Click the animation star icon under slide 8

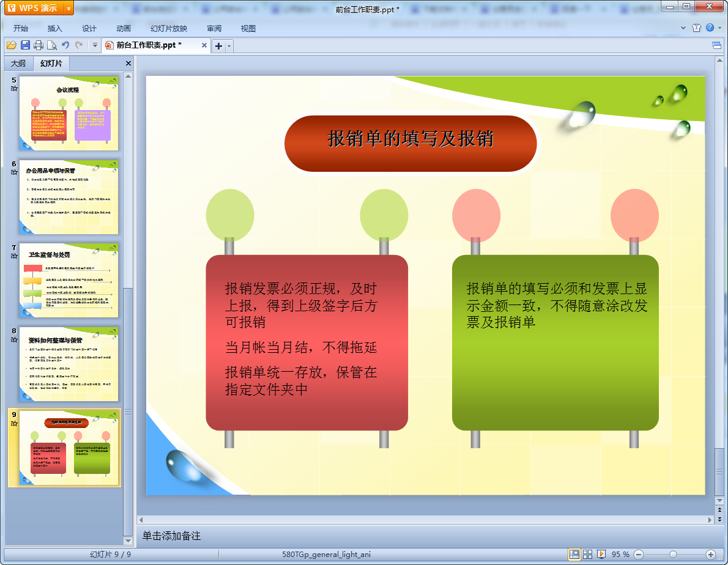pyautogui.click(x=14, y=339)
